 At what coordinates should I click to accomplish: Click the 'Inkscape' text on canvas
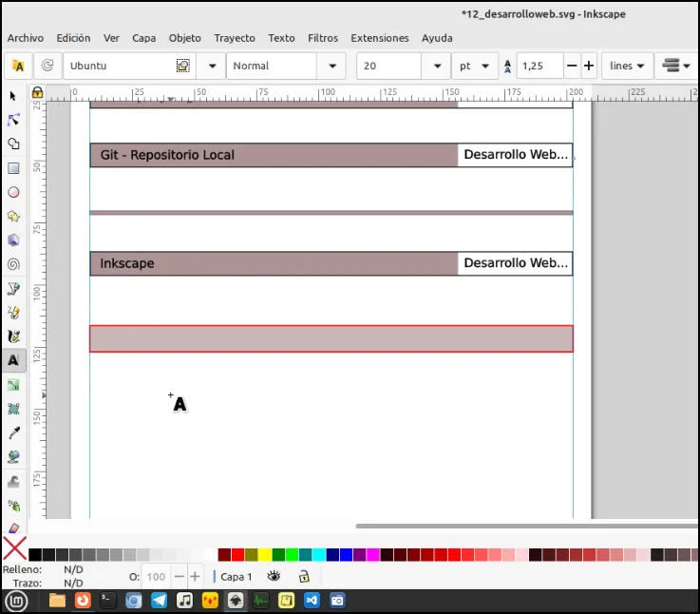click(126, 263)
